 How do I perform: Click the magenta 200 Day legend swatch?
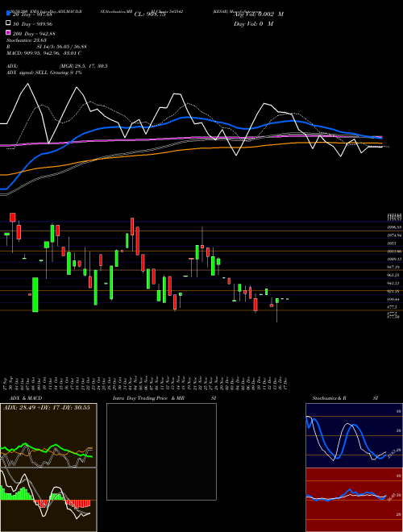pos(8,33)
